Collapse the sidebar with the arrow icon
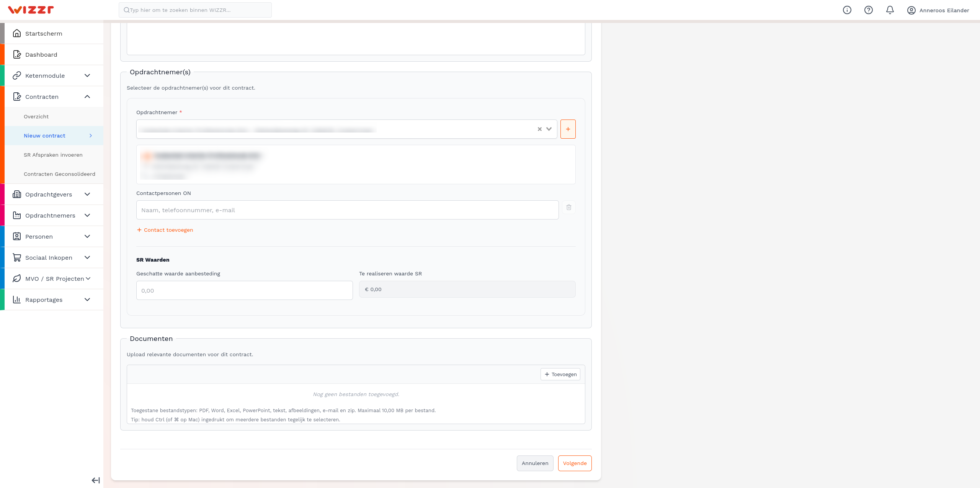The width and height of the screenshot is (980, 488). [x=96, y=480]
